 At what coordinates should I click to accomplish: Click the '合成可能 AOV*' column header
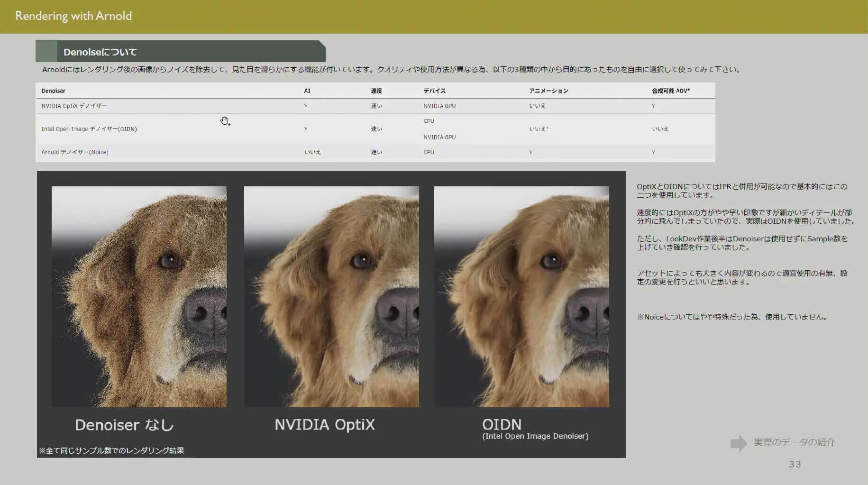coord(670,91)
